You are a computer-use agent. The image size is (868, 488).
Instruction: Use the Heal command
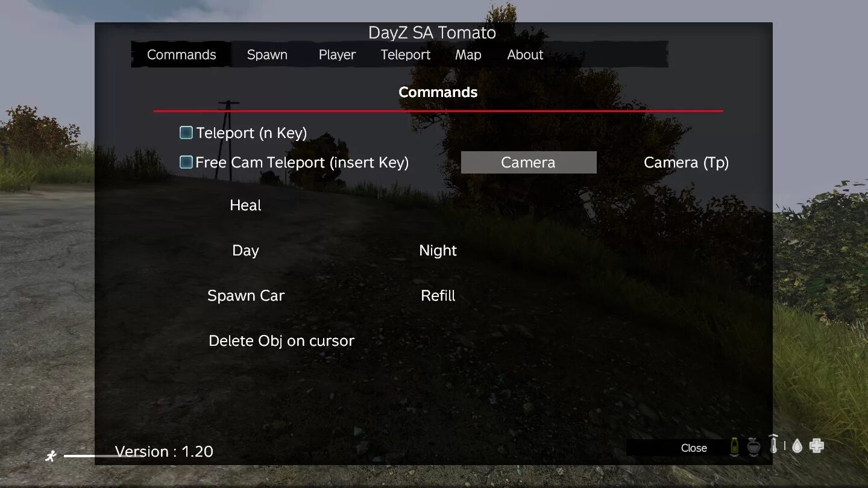245,205
